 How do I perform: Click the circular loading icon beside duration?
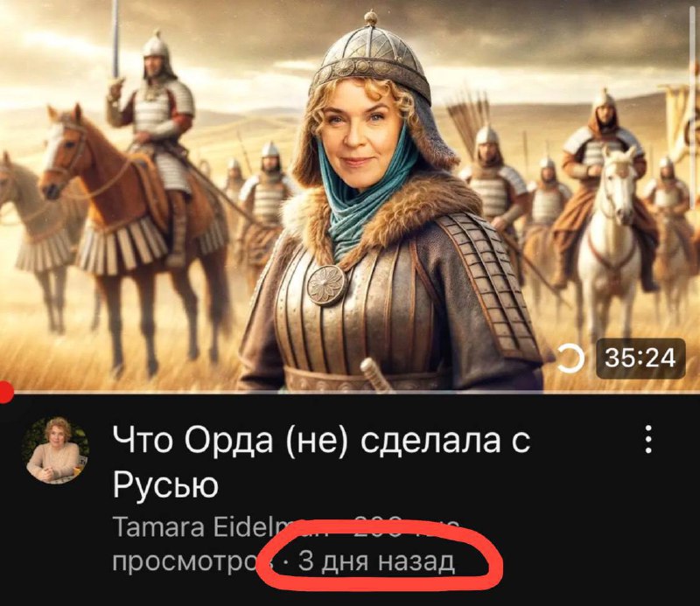coord(571,359)
